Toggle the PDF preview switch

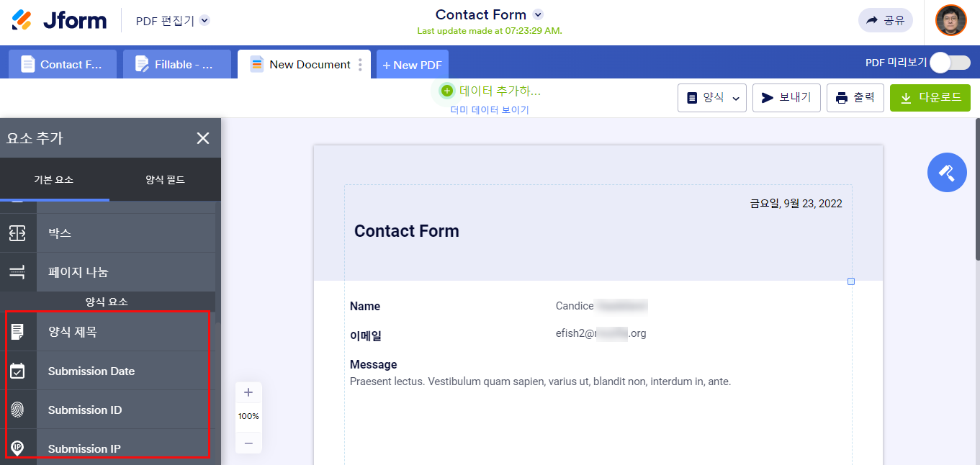(x=949, y=63)
